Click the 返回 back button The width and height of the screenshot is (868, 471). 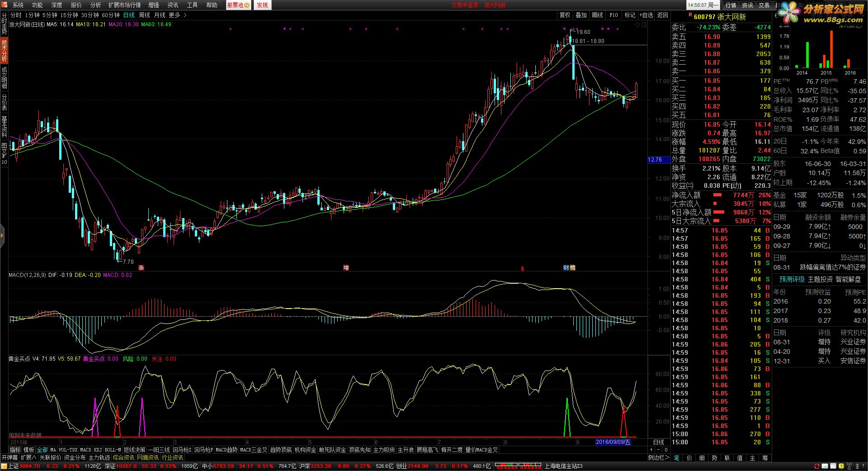[663, 15]
